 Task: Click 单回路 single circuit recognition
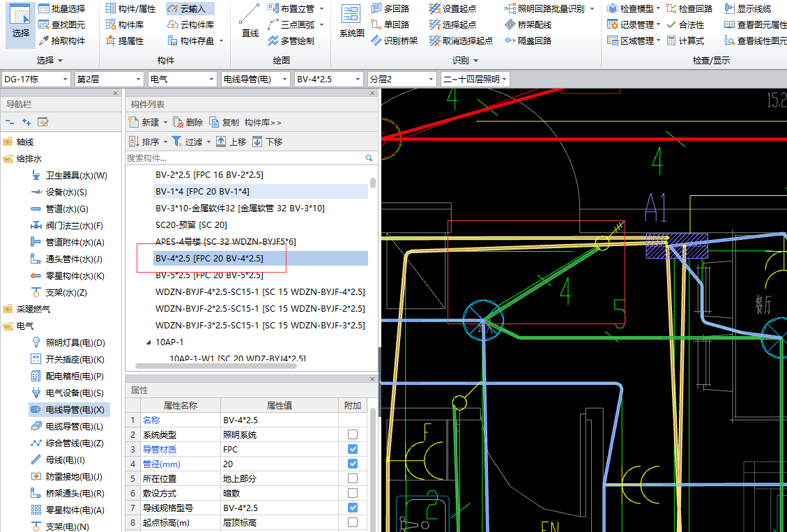[x=390, y=24]
